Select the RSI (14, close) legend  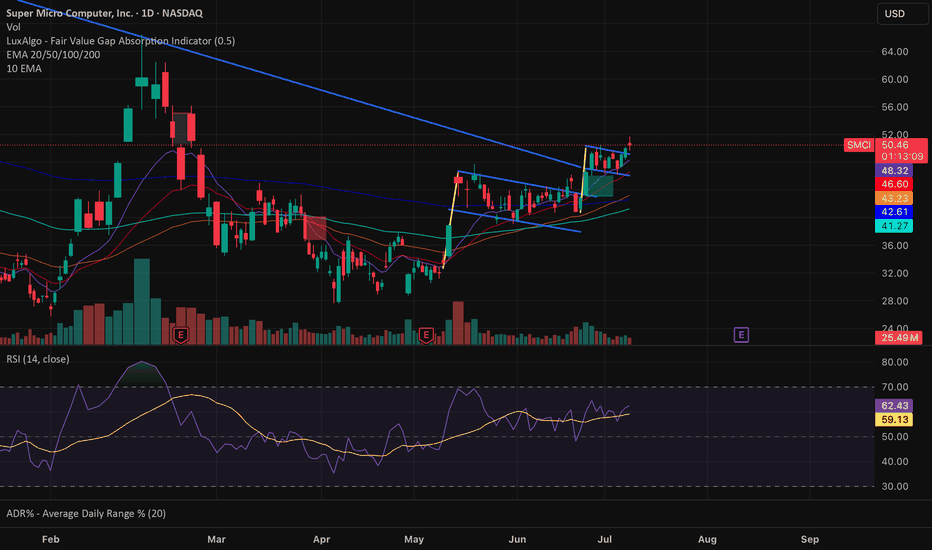tap(37, 359)
